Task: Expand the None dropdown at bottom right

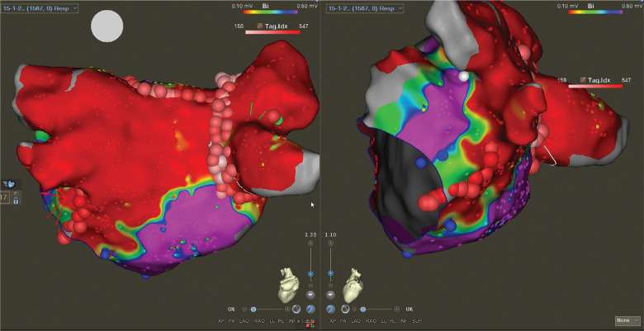Action: (627, 320)
